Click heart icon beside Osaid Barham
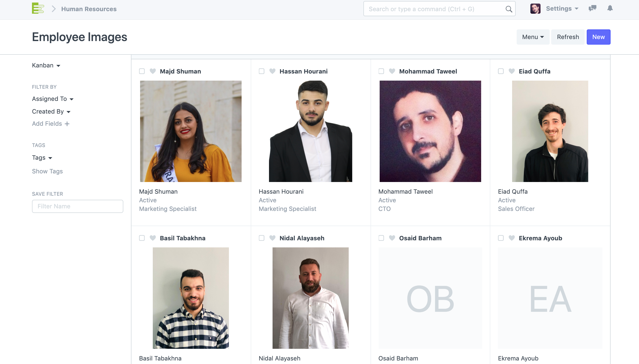Viewport: 639px width, 364px height. (x=392, y=238)
